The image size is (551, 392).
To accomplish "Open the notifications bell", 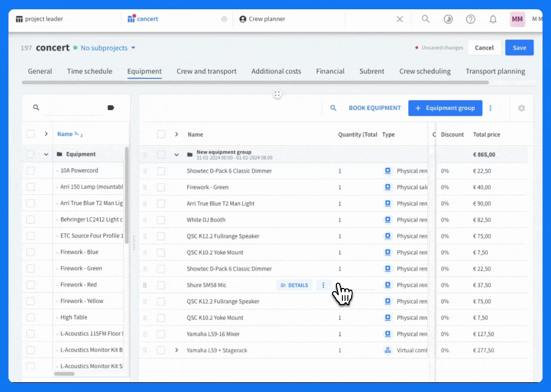I will (493, 19).
